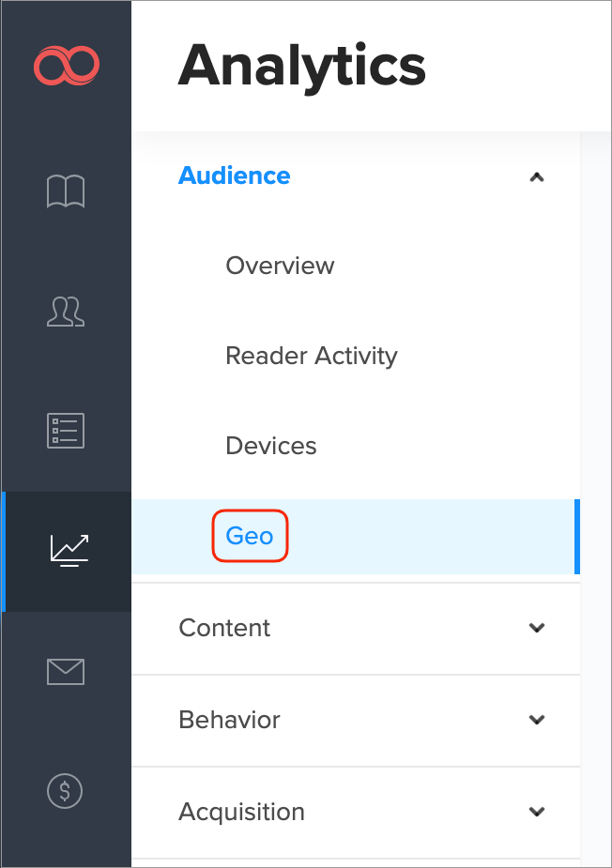612x868 pixels.
Task: Go to Reader Activity
Action: (312, 356)
